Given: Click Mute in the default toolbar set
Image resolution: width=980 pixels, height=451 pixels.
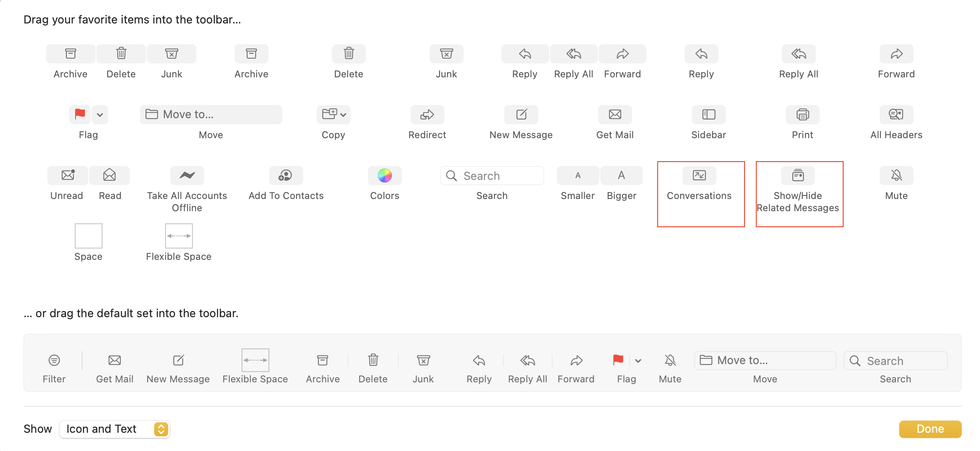Looking at the screenshot, I should pos(670,360).
